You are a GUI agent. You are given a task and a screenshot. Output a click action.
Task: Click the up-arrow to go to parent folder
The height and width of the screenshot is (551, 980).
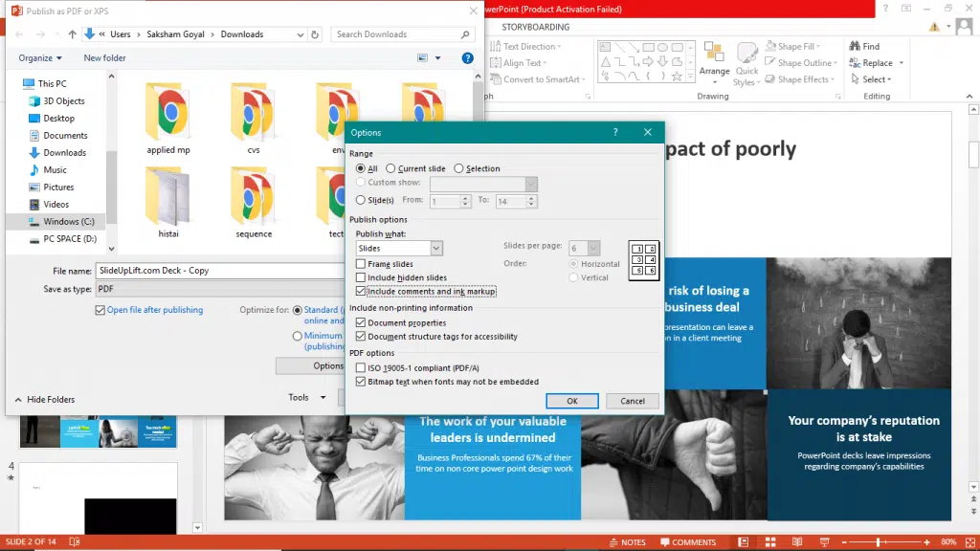coord(72,34)
